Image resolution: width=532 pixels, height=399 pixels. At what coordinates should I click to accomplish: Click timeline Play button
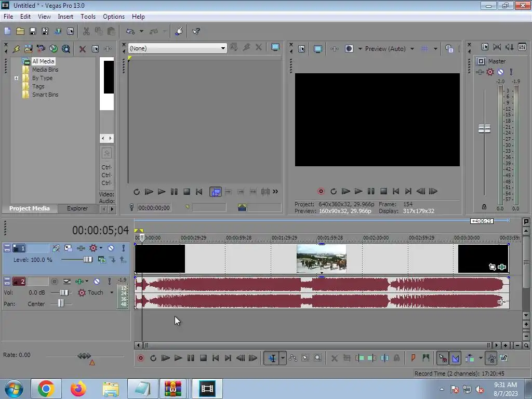point(178,358)
